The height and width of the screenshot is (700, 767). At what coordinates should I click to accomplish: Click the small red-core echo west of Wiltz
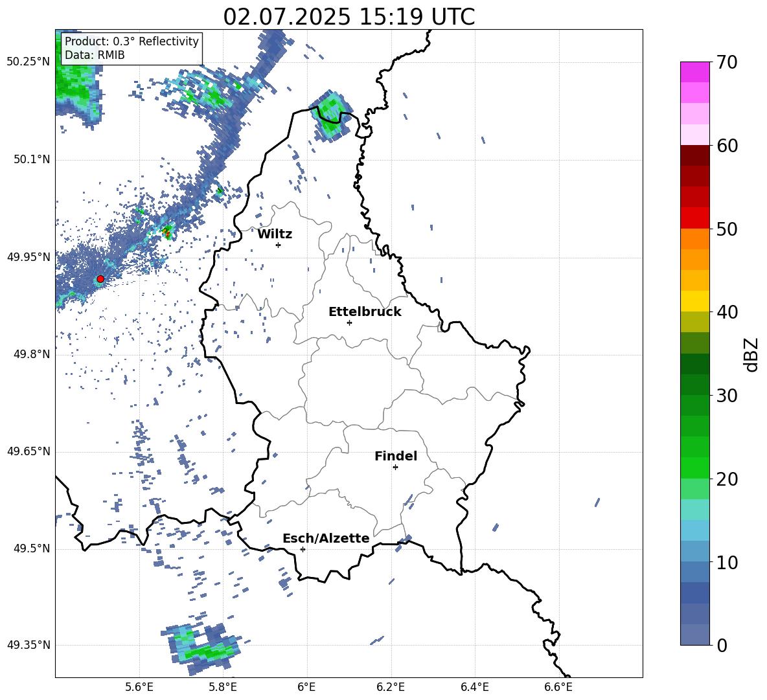(x=167, y=232)
